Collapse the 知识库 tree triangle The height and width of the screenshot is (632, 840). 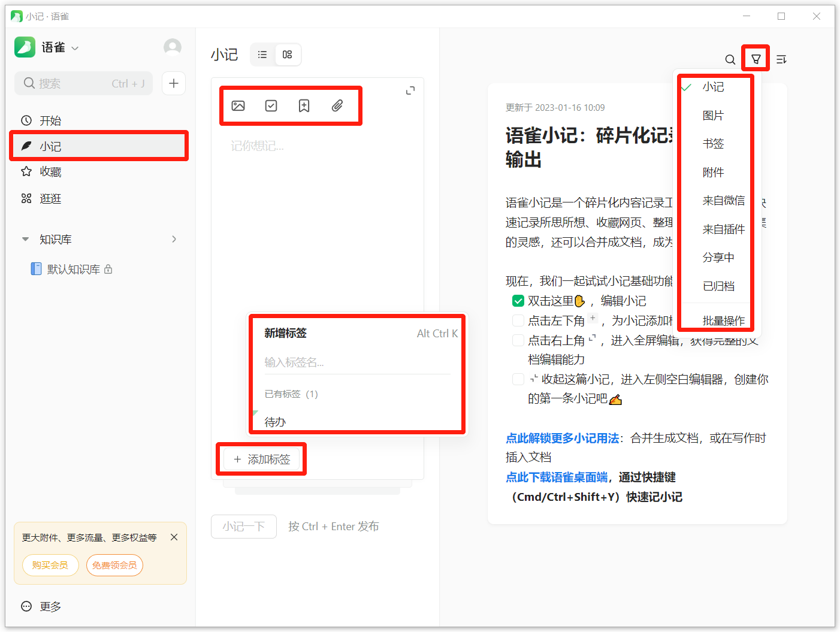click(25, 239)
